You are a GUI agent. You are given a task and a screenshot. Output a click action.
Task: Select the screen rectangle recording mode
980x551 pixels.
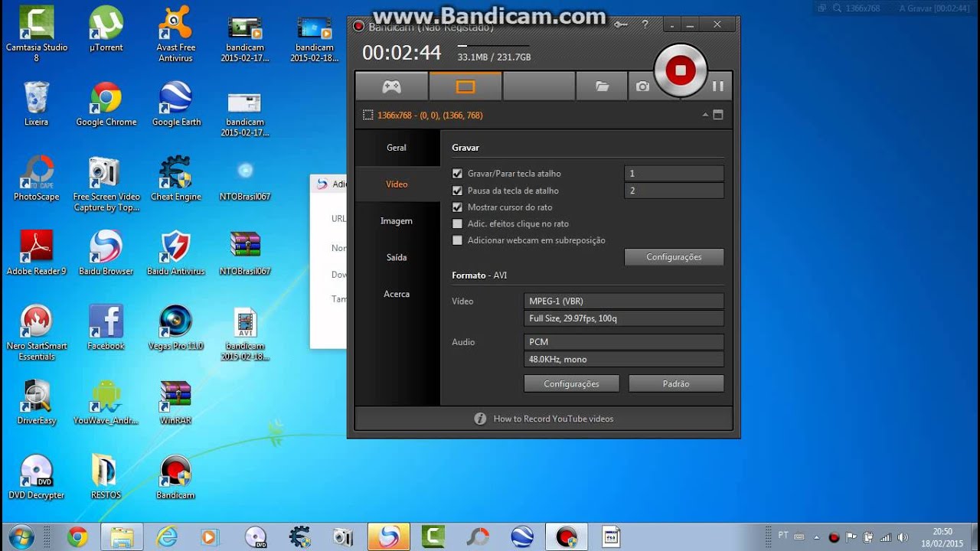pyautogui.click(x=465, y=86)
